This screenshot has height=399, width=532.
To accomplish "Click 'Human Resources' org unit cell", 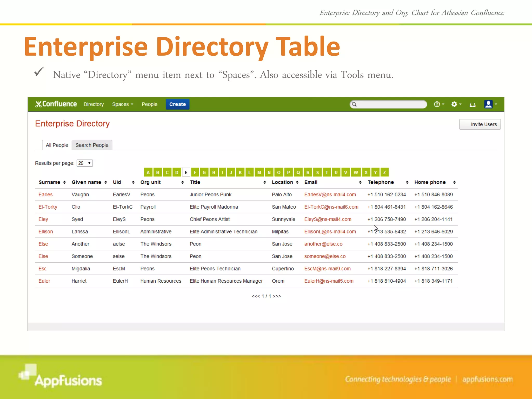I will pos(161,281).
